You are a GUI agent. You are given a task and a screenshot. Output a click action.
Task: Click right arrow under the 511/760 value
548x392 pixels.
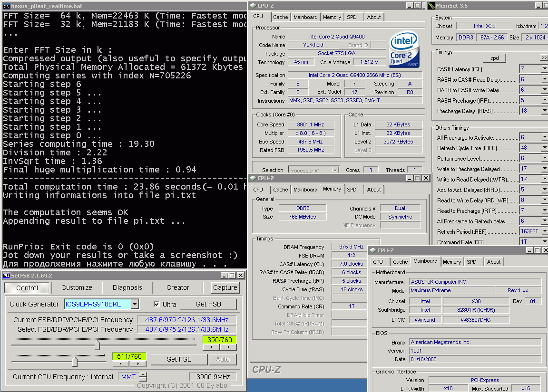coord(138,363)
